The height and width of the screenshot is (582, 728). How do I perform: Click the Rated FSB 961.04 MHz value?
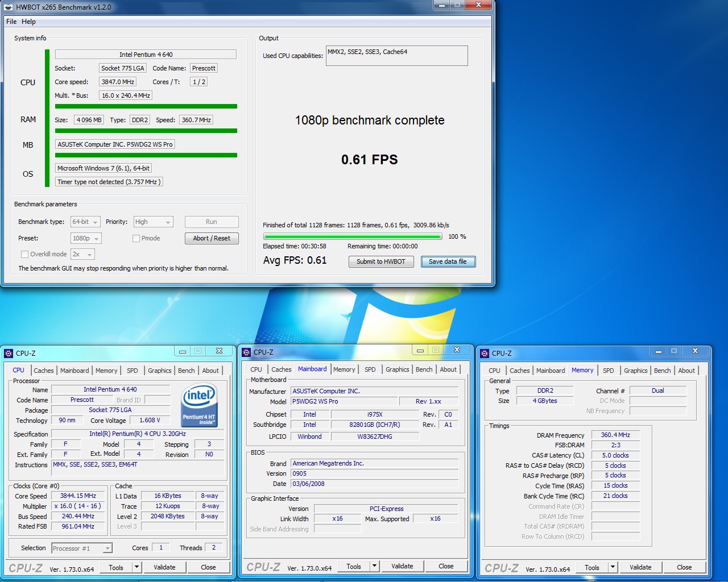78,526
